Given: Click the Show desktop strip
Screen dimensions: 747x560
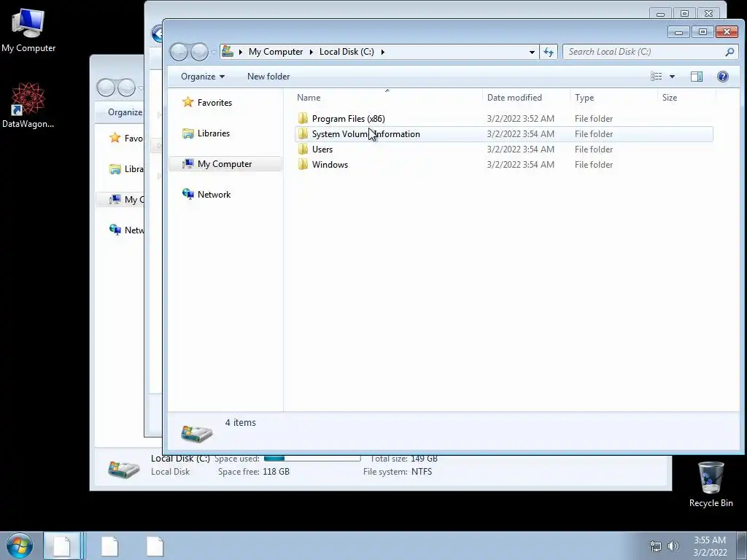Looking at the screenshot, I should (x=742, y=546).
